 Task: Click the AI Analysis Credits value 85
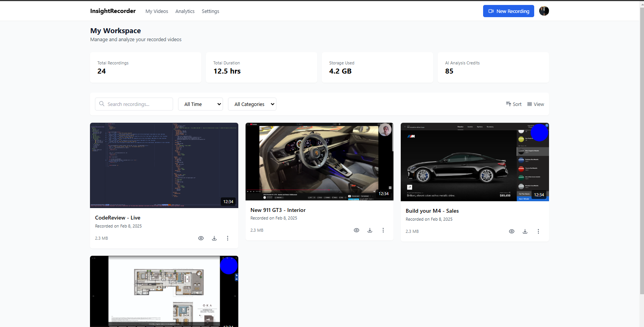449,71
